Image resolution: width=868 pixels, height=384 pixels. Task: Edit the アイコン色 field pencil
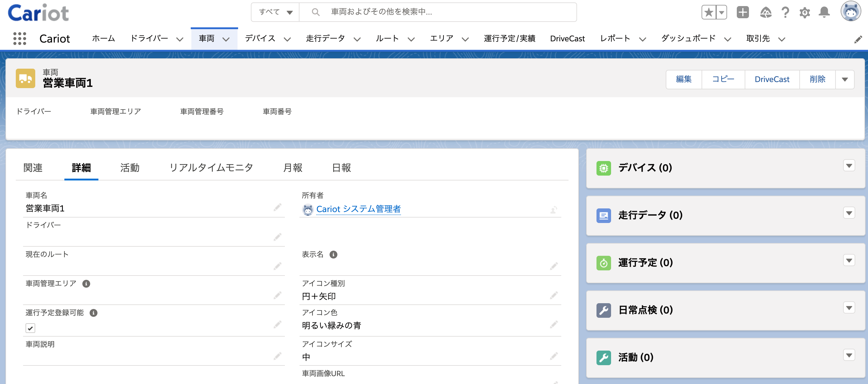click(x=554, y=325)
